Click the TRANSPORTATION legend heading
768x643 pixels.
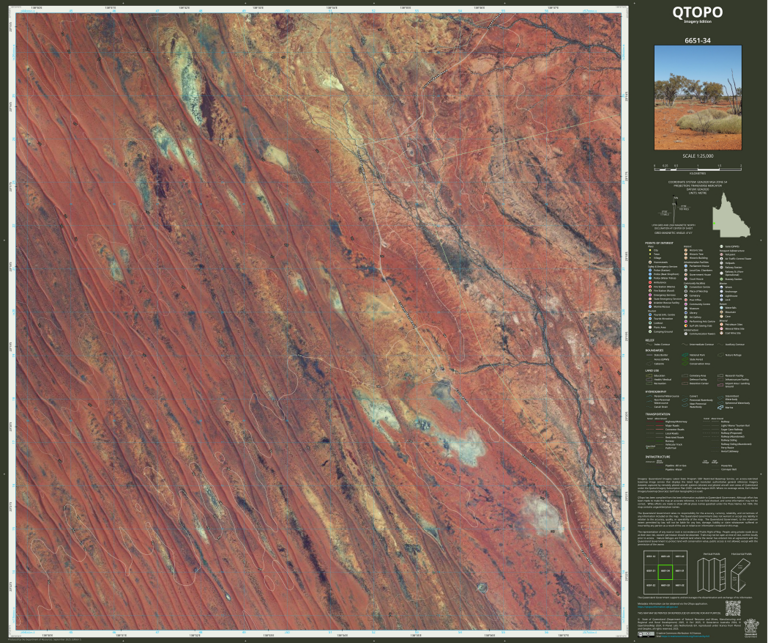tap(658, 414)
